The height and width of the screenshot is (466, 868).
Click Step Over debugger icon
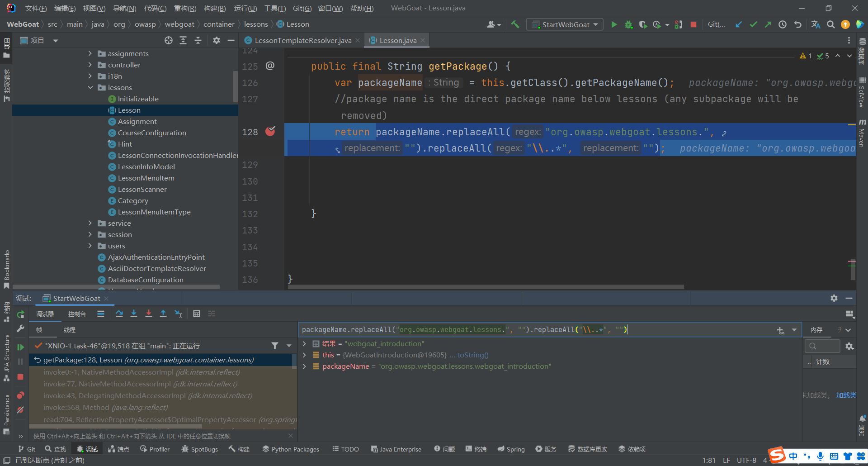click(119, 314)
